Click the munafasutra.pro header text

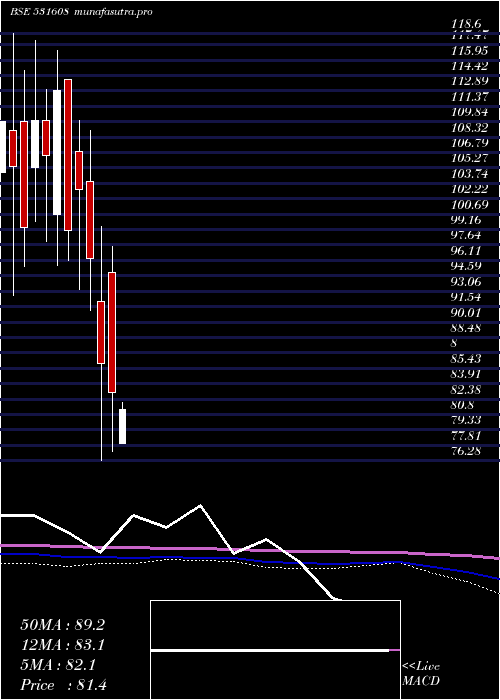point(112,12)
